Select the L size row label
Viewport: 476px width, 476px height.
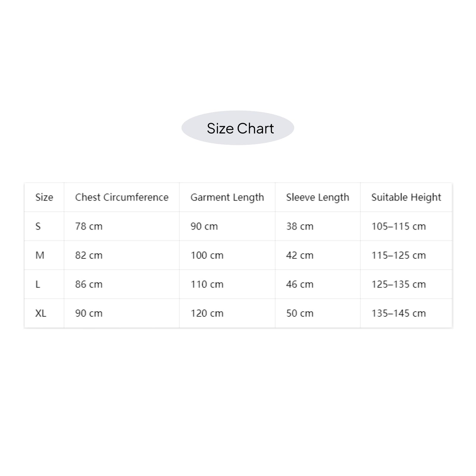(44, 284)
